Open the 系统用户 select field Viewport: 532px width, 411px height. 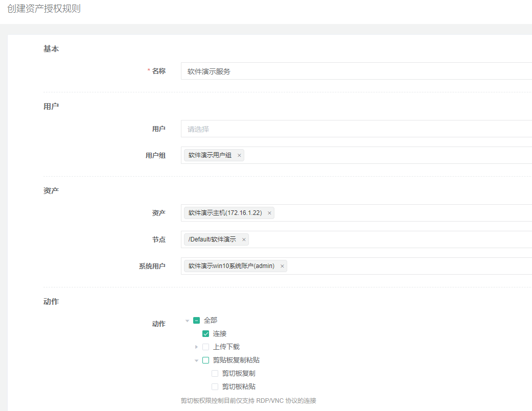pos(356,266)
